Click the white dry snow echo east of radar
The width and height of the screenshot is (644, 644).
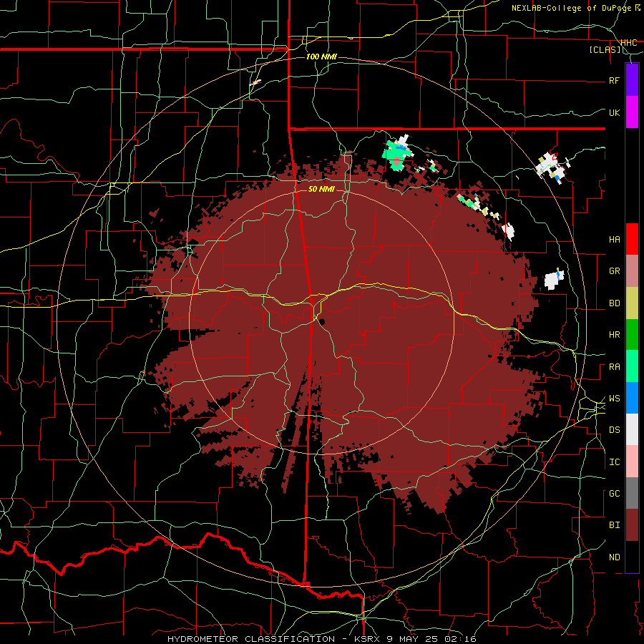click(554, 280)
